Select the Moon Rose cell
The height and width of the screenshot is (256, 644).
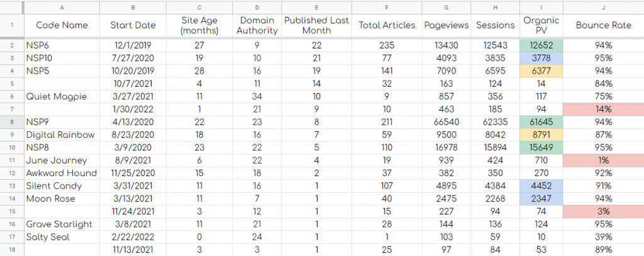62,199
